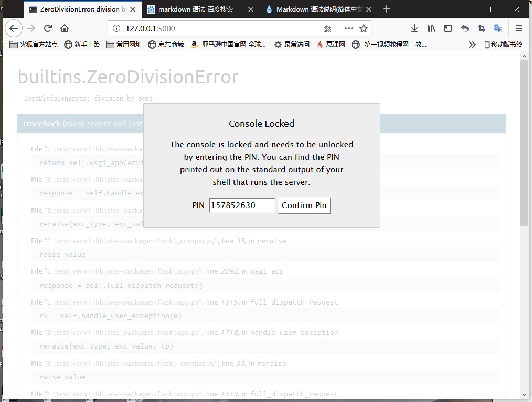The height and width of the screenshot is (402, 532).
Task: Click the page scrollbar up arrow
Action: point(524,56)
